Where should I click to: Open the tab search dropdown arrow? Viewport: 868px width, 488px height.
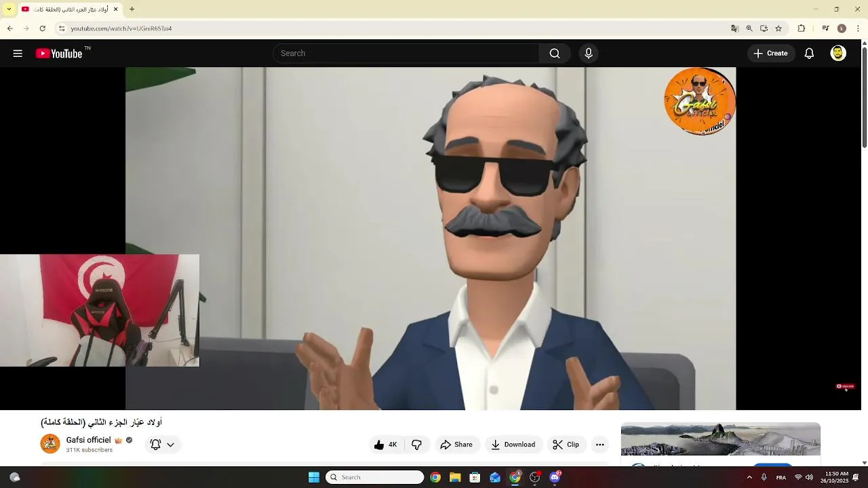[x=9, y=9]
